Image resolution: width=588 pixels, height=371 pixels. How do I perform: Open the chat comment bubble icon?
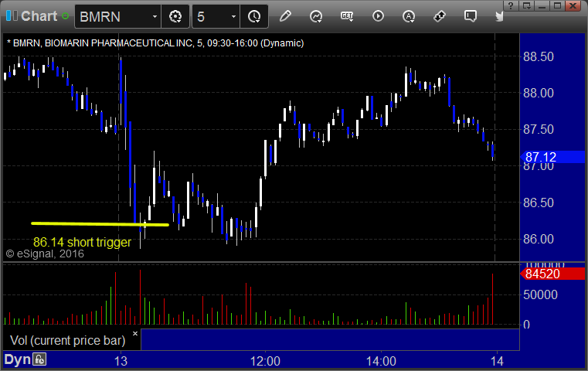pos(471,16)
